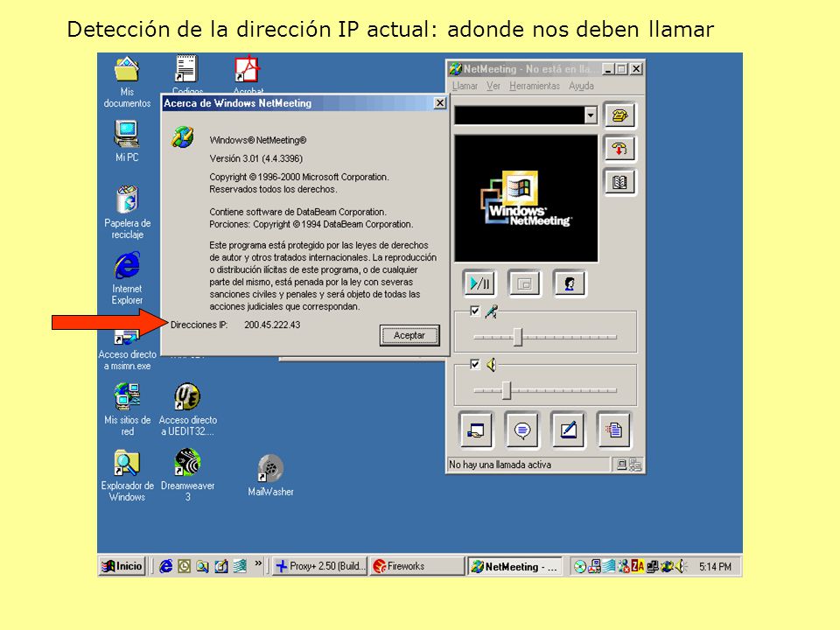840x630 pixels.
Task: Click the Internet Explorer desktop icon
Action: pyautogui.click(x=127, y=278)
